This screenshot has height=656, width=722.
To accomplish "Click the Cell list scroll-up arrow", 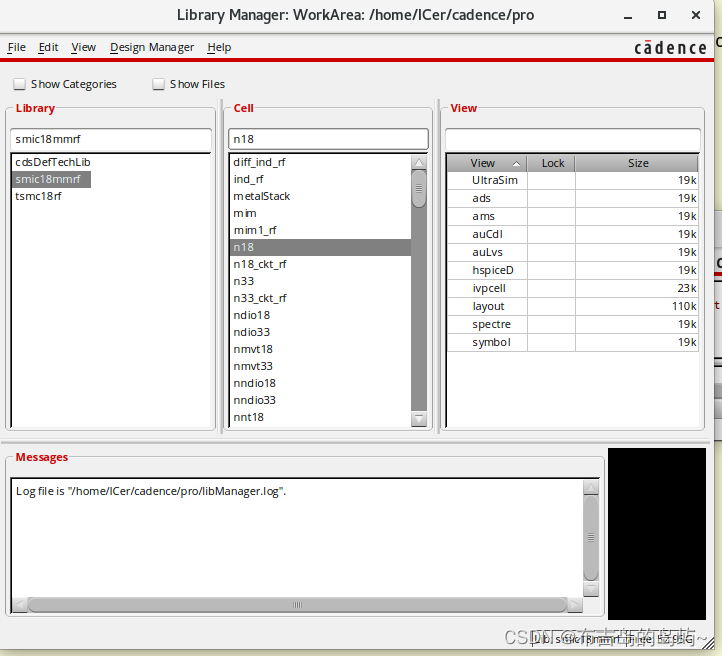I will click(x=419, y=161).
